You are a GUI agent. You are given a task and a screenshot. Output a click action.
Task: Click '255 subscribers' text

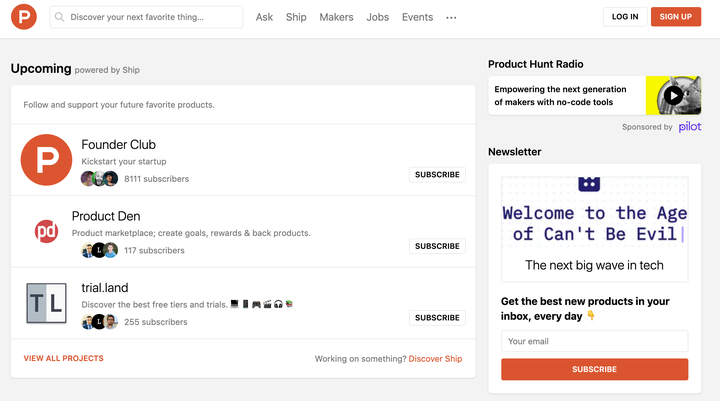click(156, 322)
